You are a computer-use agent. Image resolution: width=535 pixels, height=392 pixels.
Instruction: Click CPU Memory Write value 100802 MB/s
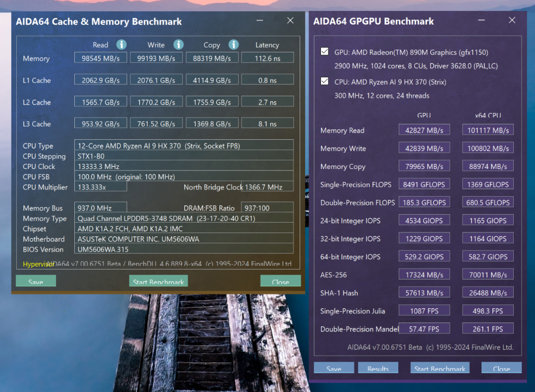pyautogui.click(x=488, y=148)
